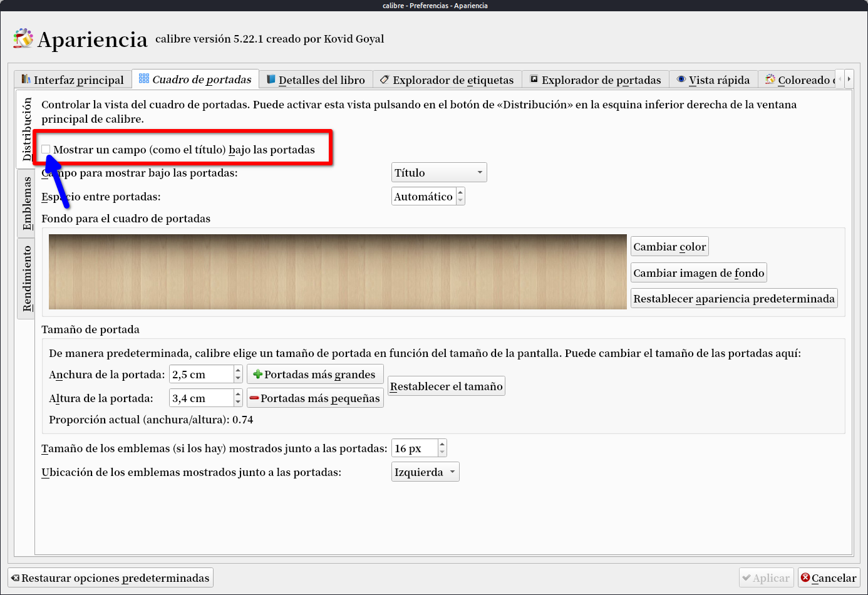Click the tag icon of Explorador de etiquetas tab

point(385,80)
